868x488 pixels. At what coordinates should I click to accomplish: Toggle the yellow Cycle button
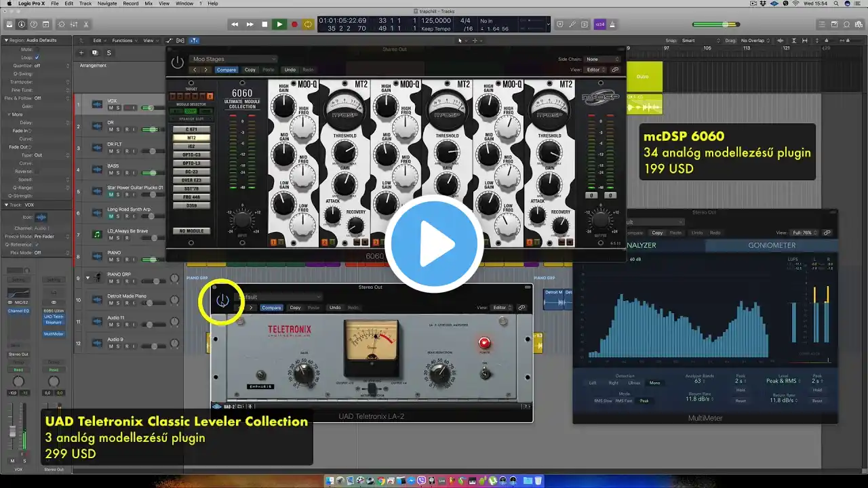(308, 24)
